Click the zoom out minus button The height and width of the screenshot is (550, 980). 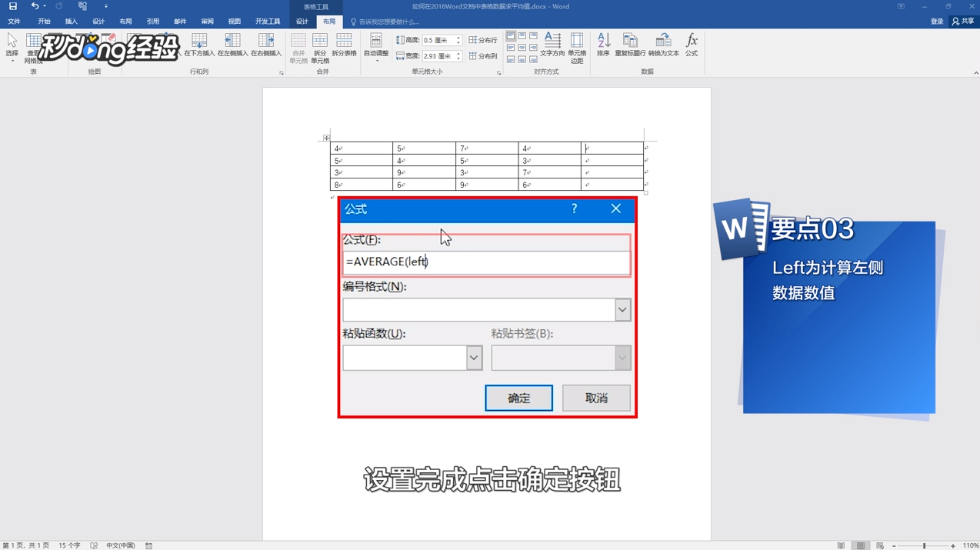(894, 545)
